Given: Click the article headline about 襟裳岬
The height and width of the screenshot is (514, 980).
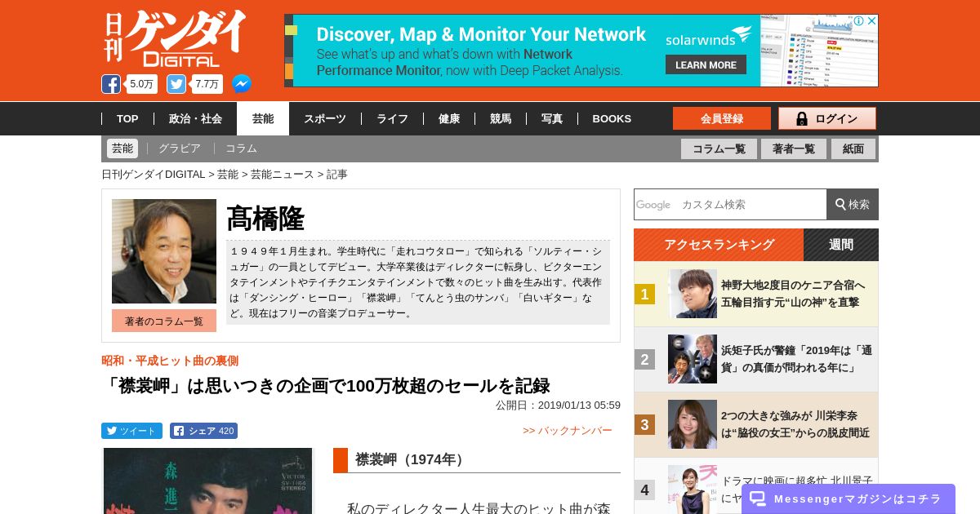Looking at the screenshot, I should click(x=326, y=385).
